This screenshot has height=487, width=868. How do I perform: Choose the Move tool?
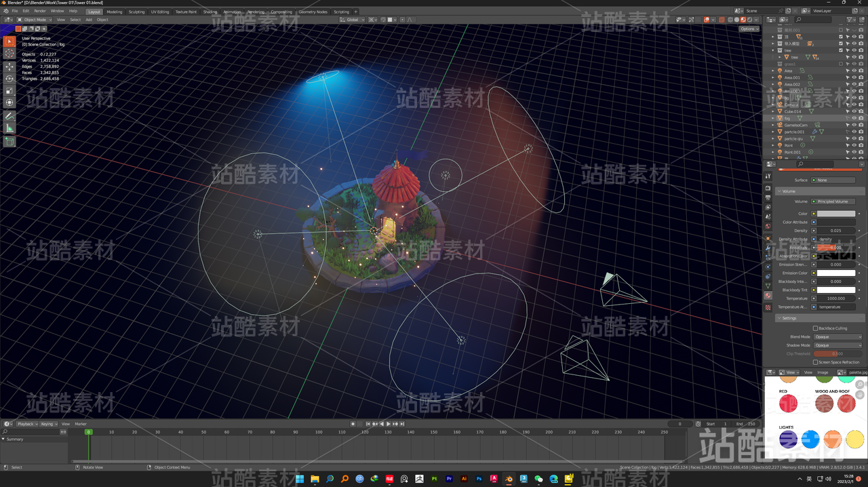(x=9, y=67)
